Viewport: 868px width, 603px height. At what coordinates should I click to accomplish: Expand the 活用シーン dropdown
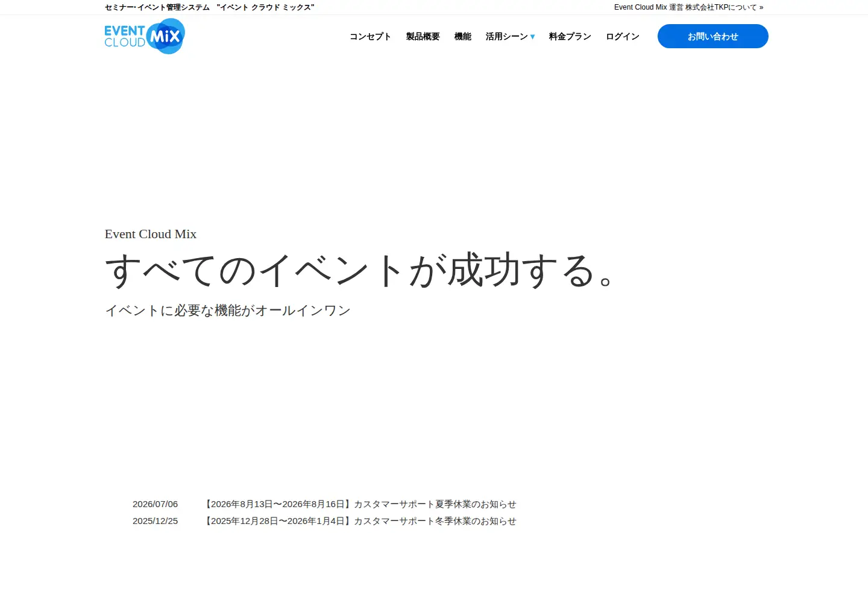(510, 36)
